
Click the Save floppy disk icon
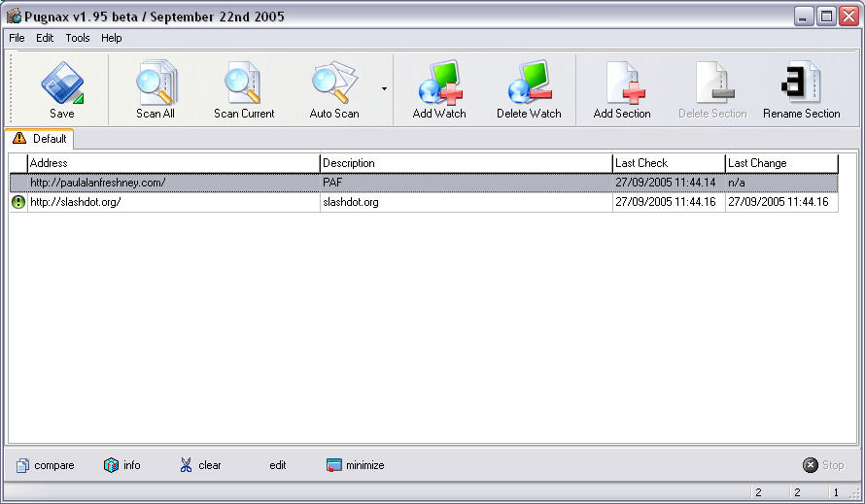click(62, 83)
